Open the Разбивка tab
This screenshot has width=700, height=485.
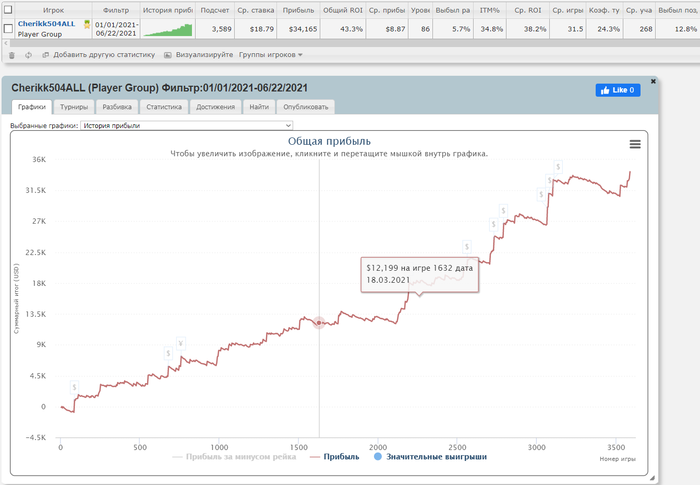pyautogui.click(x=117, y=107)
